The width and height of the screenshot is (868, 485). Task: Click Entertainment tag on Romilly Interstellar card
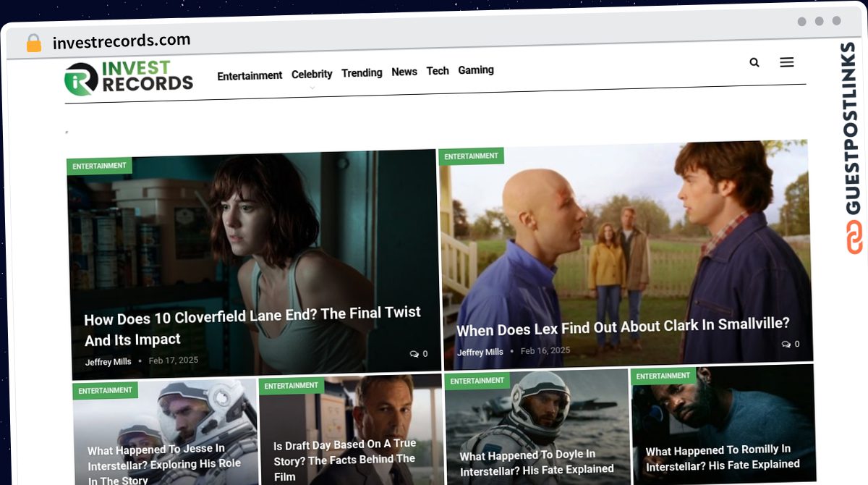tap(663, 376)
